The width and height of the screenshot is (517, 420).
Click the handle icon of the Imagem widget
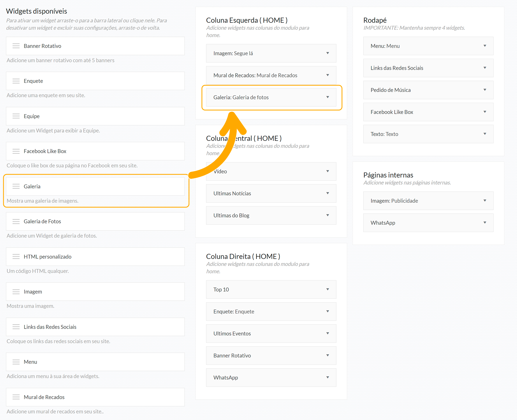tap(16, 292)
